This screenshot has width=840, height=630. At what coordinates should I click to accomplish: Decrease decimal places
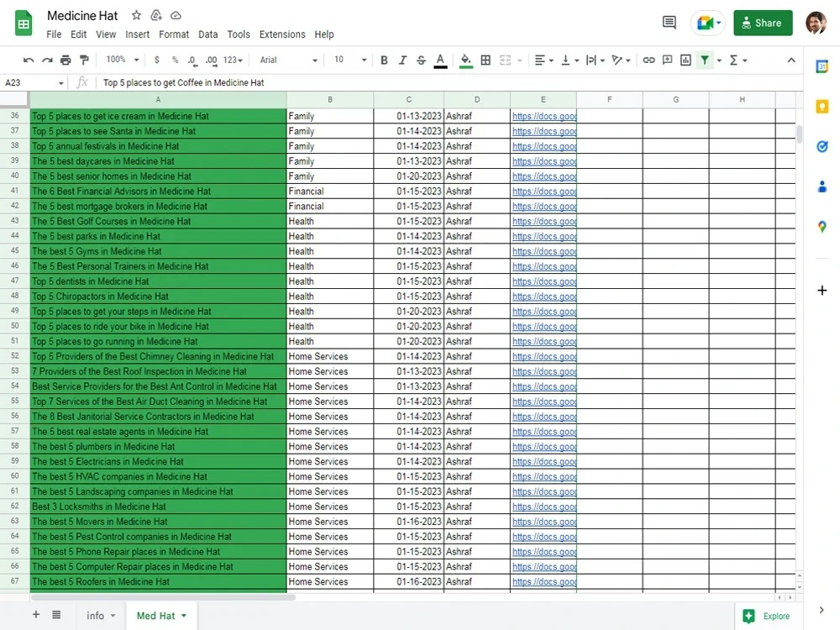click(x=192, y=60)
